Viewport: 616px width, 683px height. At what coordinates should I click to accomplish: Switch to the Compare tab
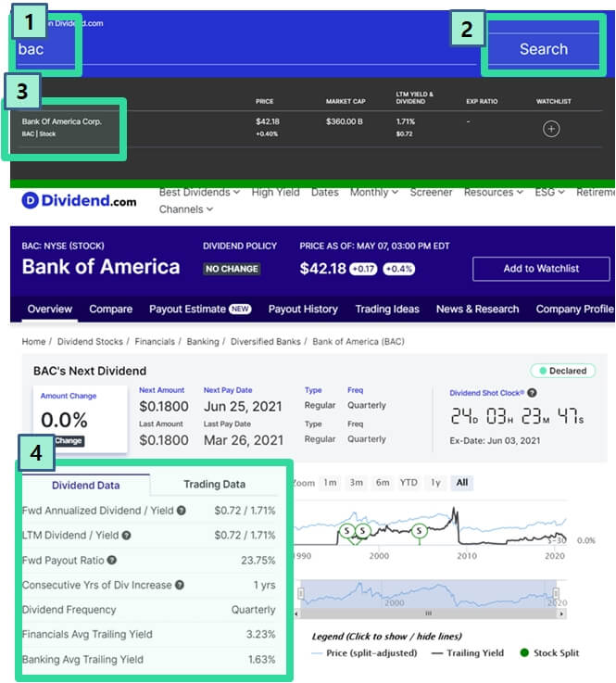tap(110, 310)
